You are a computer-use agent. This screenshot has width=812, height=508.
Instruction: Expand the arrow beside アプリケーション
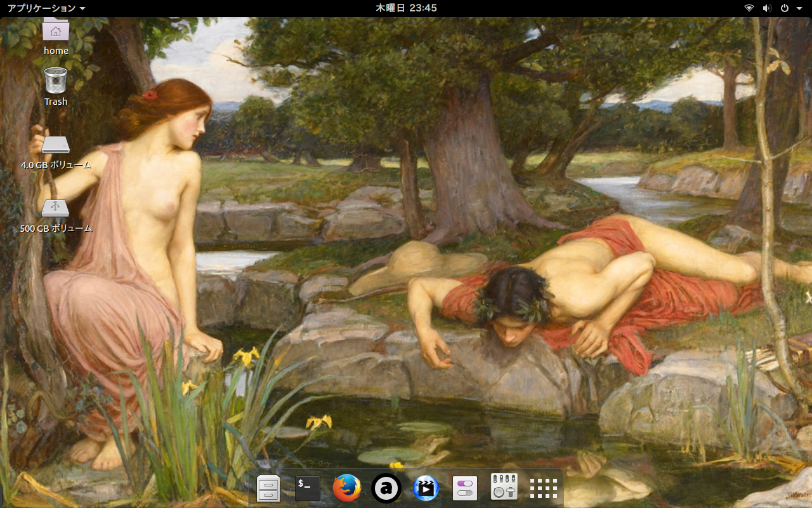coord(82,9)
